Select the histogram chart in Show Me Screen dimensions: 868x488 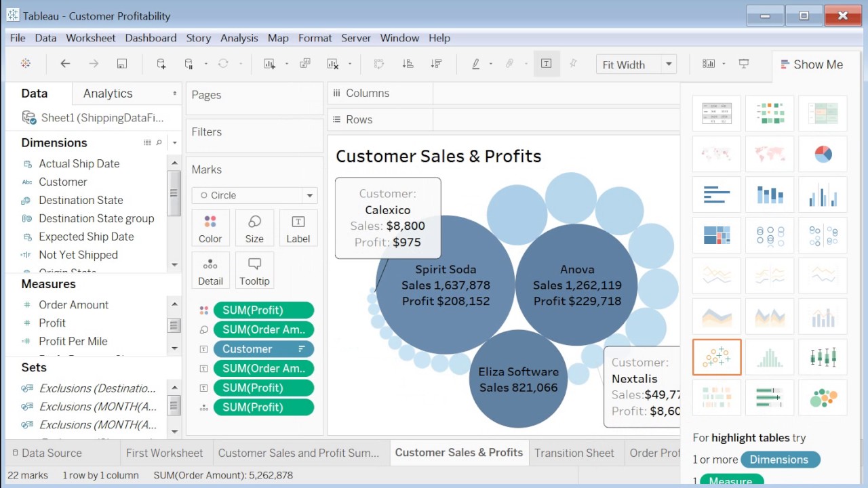[770, 357]
